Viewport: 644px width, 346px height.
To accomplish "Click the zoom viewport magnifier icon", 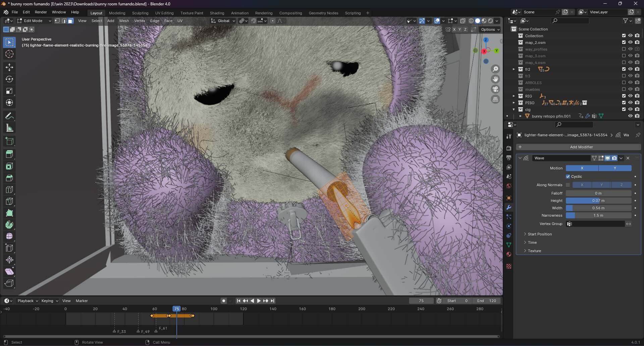I will 495,69.
